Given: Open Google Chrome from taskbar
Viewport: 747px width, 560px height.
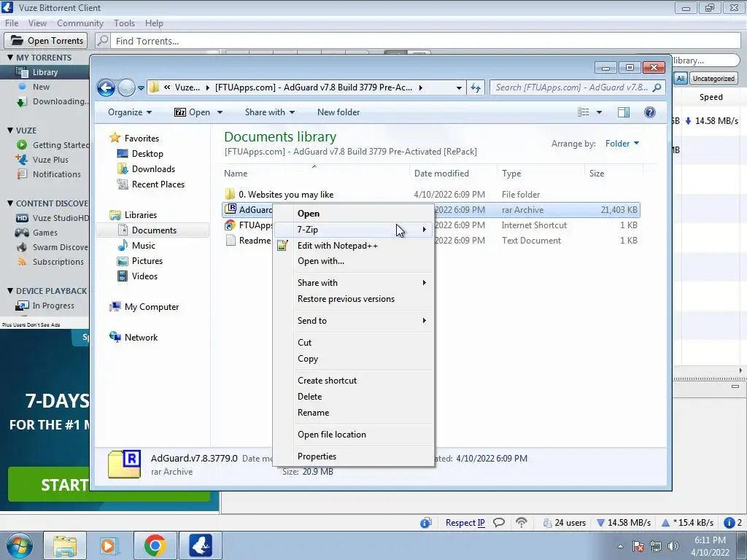Looking at the screenshot, I should [155, 545].
